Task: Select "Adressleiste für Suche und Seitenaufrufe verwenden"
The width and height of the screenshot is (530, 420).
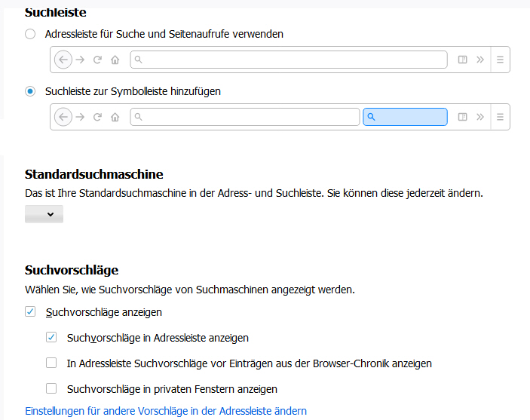Action: (30, 34)
